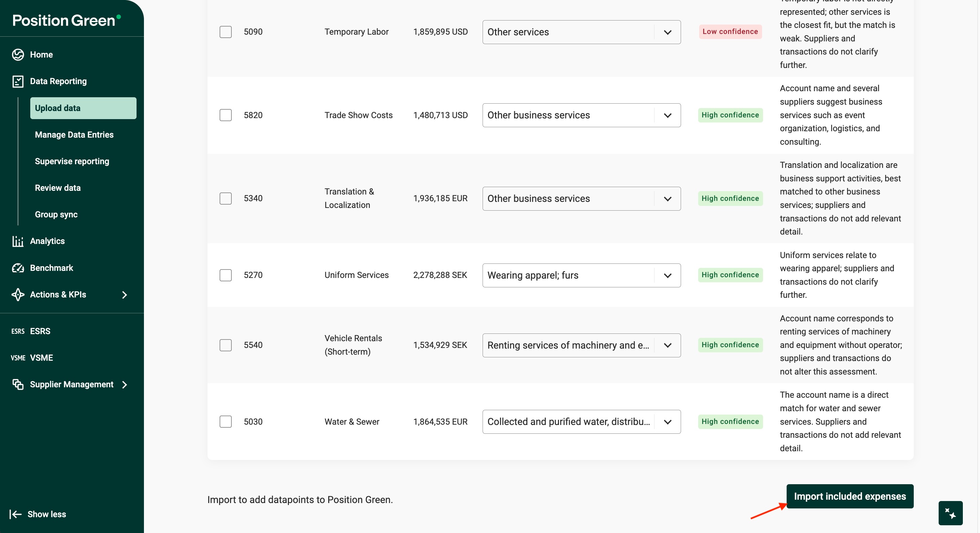Open the AI sparkle assistant button
This screenshot has height=533, width=980.
950,513
